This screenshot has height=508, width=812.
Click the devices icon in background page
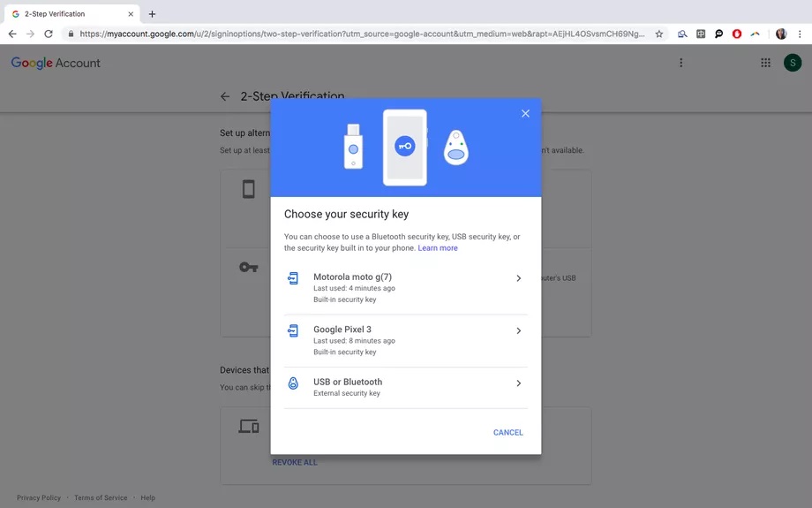click(249, 426)
